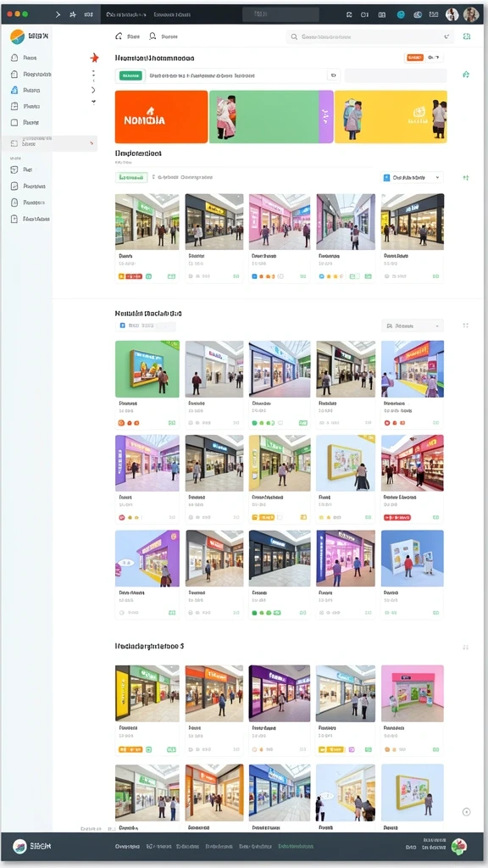Click the expand icon beside the second section dropdown
The height and width of the screenshot is (868, 488).
coord(465,325)
